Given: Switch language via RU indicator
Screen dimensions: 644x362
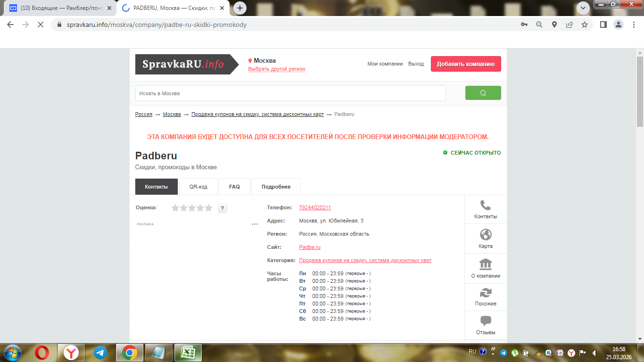Looking at the screenshot, I should (472, 352).
